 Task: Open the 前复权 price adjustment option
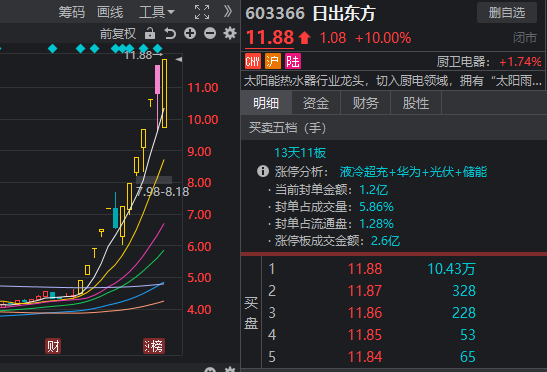point(118,34)
